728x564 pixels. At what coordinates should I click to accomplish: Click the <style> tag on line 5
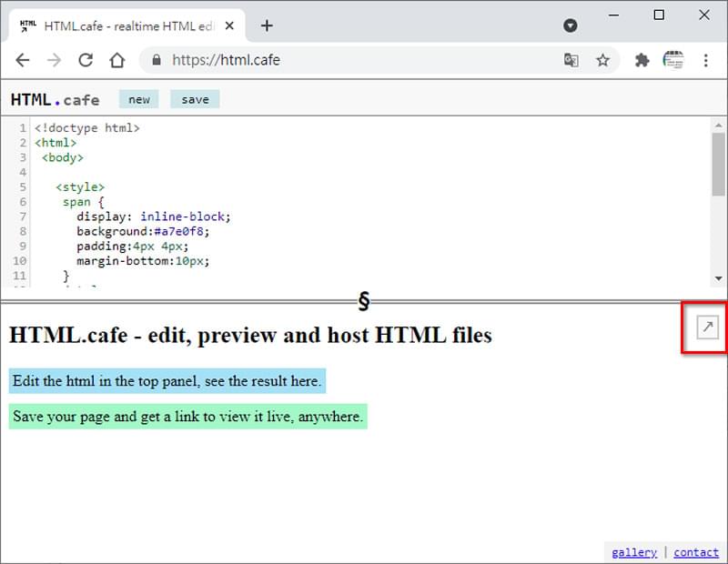pyautogui.click(x=80, y=187)
